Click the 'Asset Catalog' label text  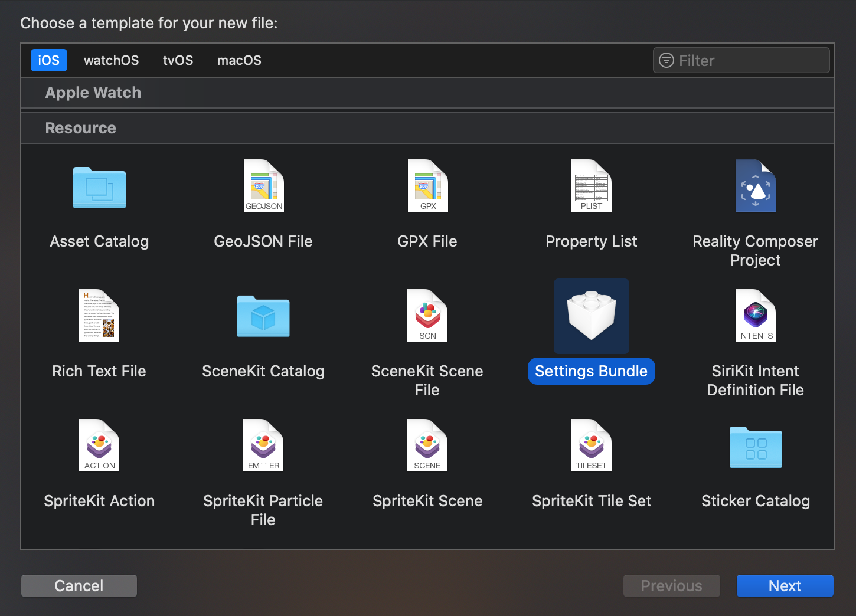point(99,241)
